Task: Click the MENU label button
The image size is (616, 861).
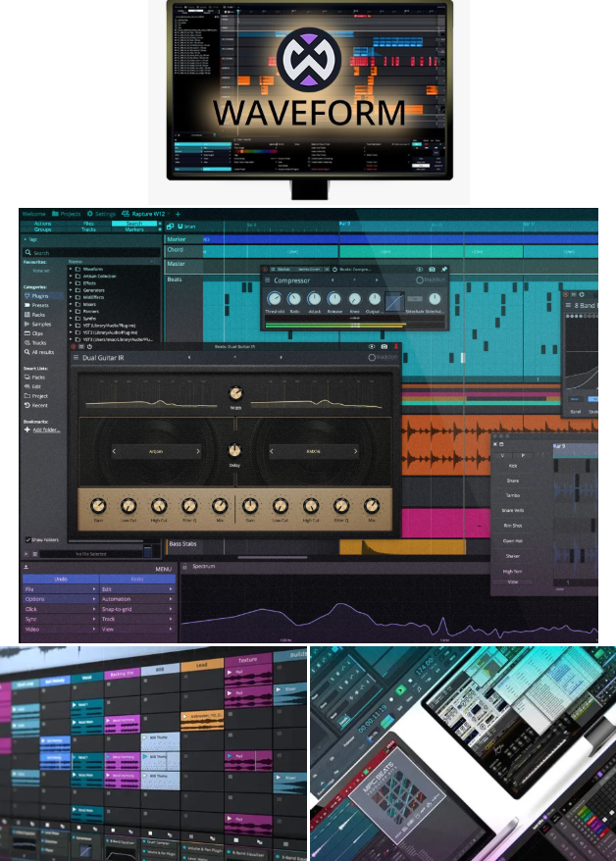Action: point(164,569)
